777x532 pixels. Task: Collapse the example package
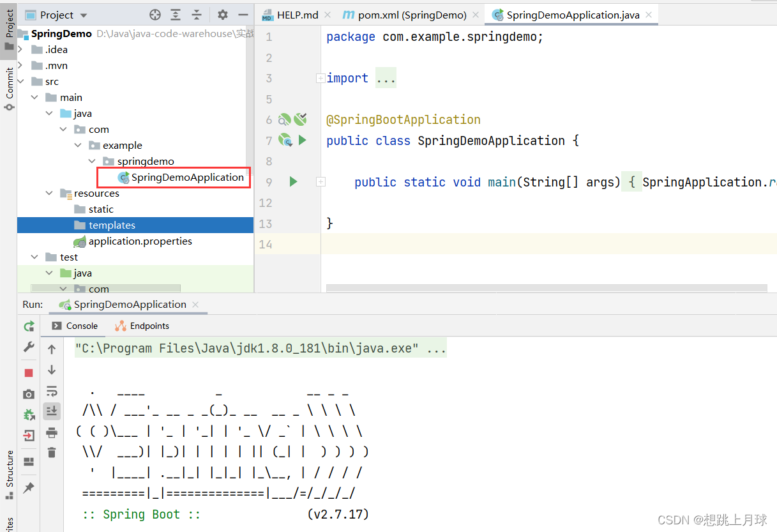click(x=77, y=145)
